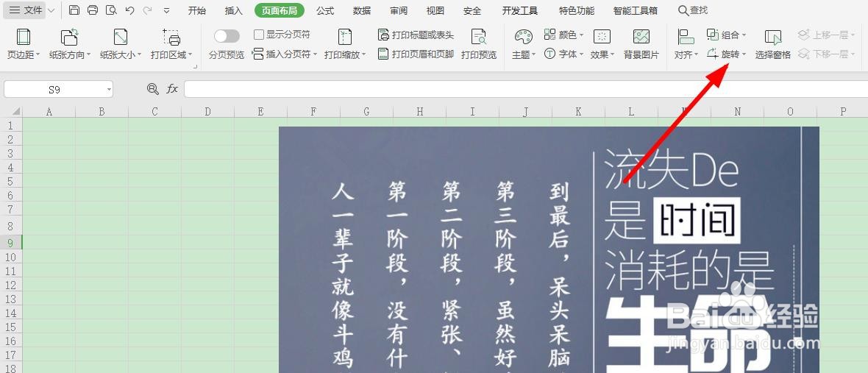The width and height of the screenshot is (868, 373).
Task: Select row 15 header
Action: (10, 327)
